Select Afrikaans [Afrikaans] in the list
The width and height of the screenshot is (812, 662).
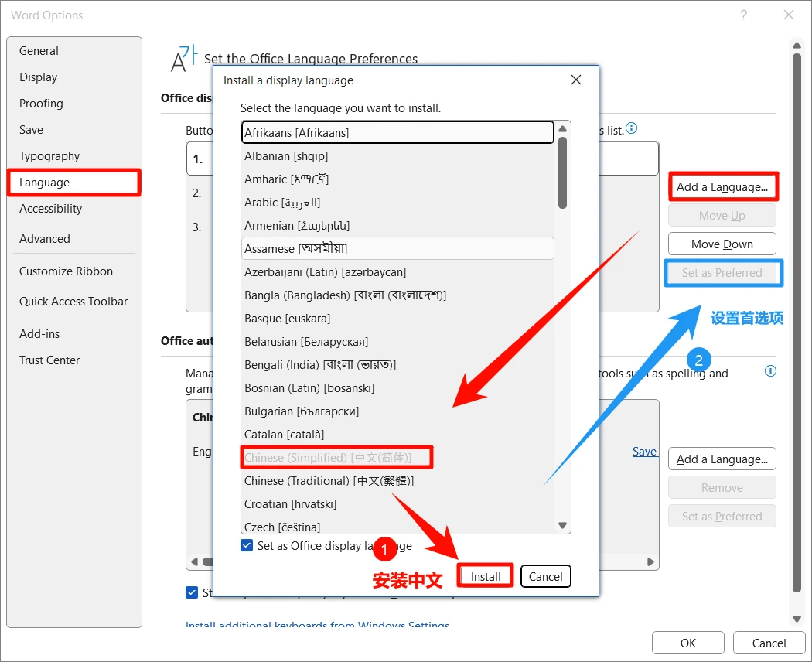(x=397, y=132)
